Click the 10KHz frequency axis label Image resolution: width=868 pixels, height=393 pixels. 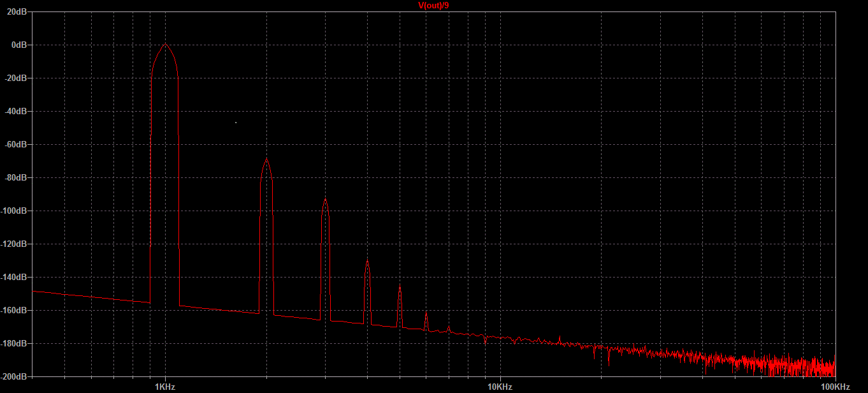pyautogui.click(x=500, y=387)
